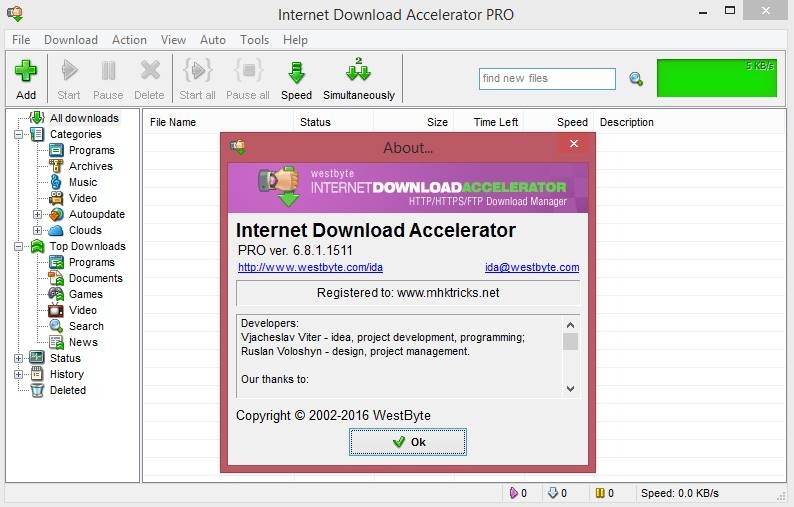This screenshot has height=507, width=794.
Task: Select Video under Top Downloads
Action: pyautogui.click(x=83, y=310)
